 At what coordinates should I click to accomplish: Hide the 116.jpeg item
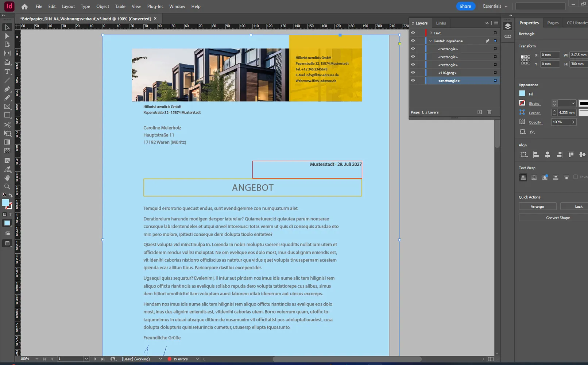[x=413, y=73]
